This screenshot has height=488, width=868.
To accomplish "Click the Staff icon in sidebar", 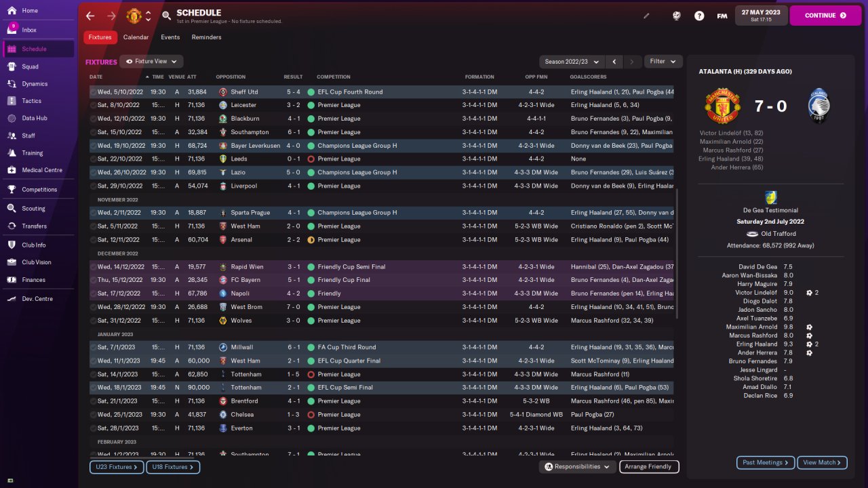I will pyautogui.click(x=12, y=136).
